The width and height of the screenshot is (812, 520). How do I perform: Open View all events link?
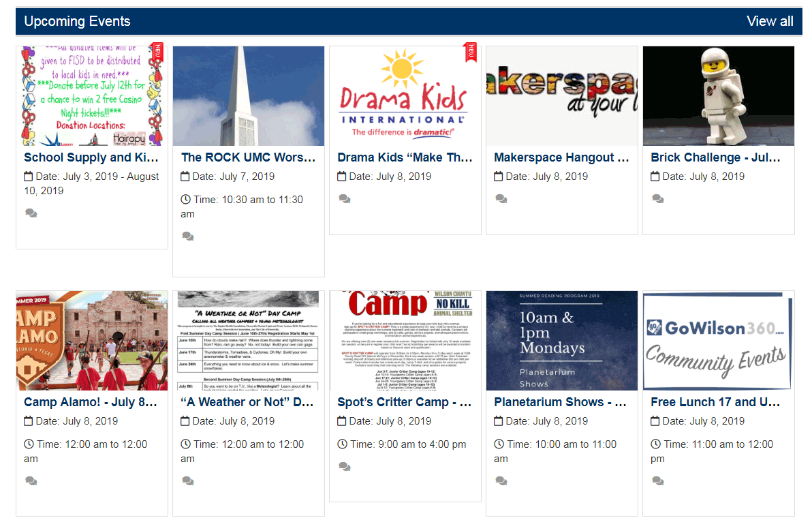[770, 21]
